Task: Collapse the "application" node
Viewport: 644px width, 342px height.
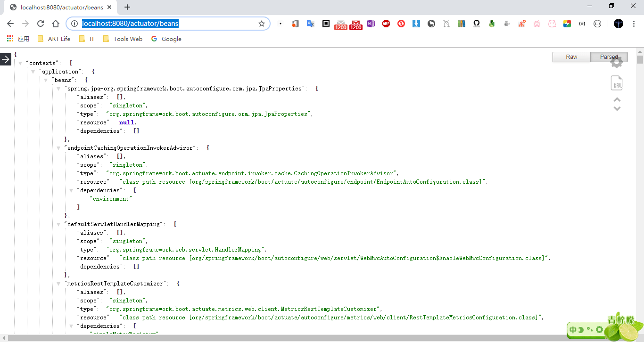Action: (x=33, y=72)
